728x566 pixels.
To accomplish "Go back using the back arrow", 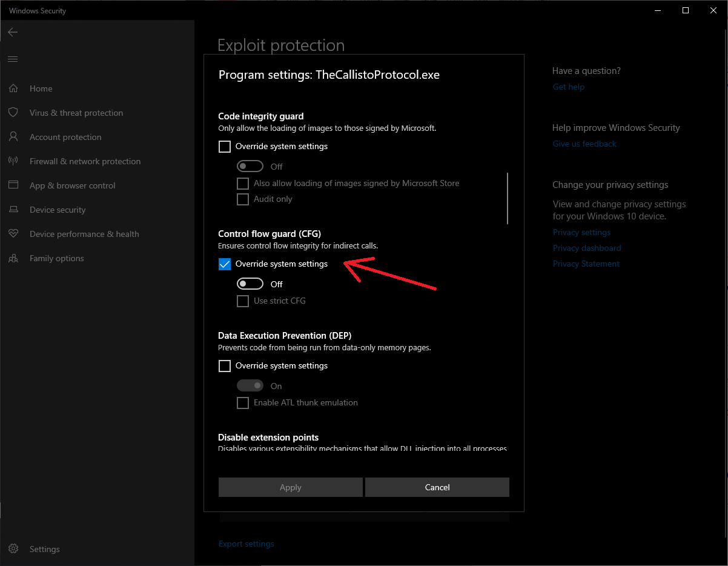I will pos(13,32).
